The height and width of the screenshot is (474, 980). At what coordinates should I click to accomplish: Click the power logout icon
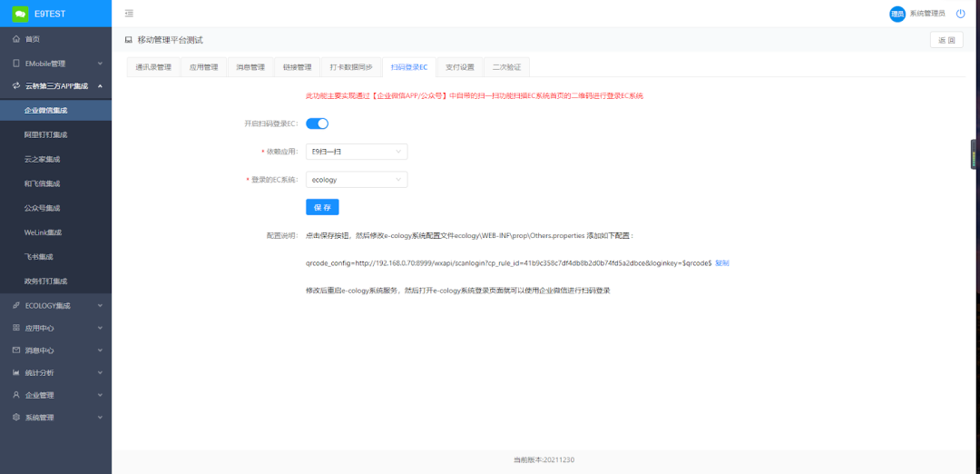point(961,13)
